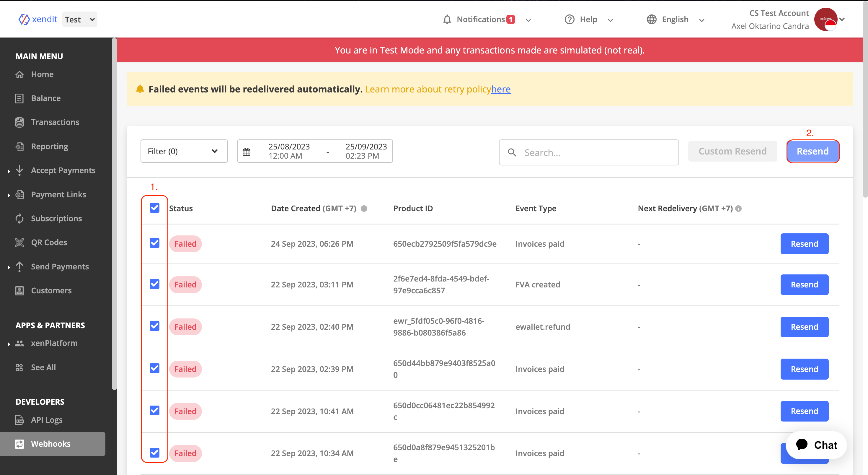Viewport: 868px width, 475px height.
Task: Click the Customers sidebar icon
Action: coord(19,290)
